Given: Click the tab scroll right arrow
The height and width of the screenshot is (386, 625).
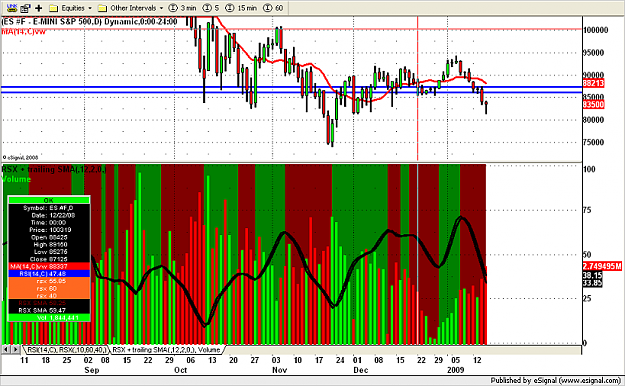Looking at the screenshot, I should [15, 350].
